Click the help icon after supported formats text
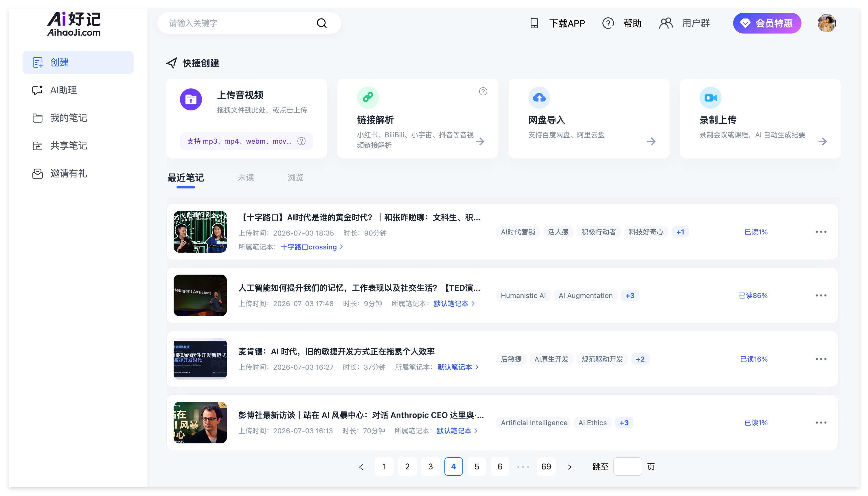Image resolution: width=868 pixels, height=496 pixels. click(301, 141)
